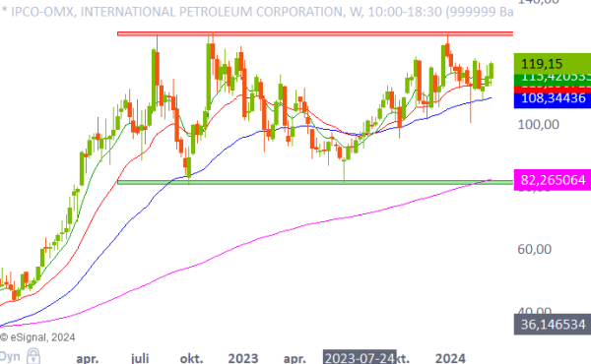Select the gray 36,146534 price label
The width and height of the screenshot is (591, 364).
click(x=553, y=325)
